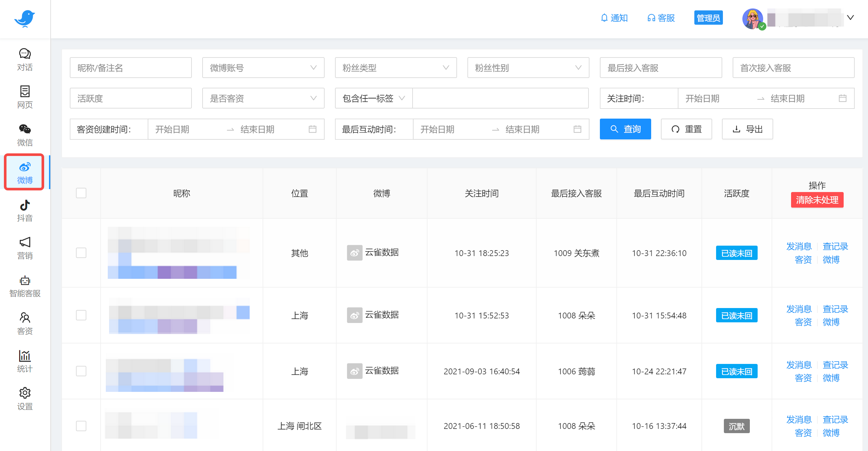Click inside the 昵称/备注名 input field

pyautogui.click(x=130, y=68)
